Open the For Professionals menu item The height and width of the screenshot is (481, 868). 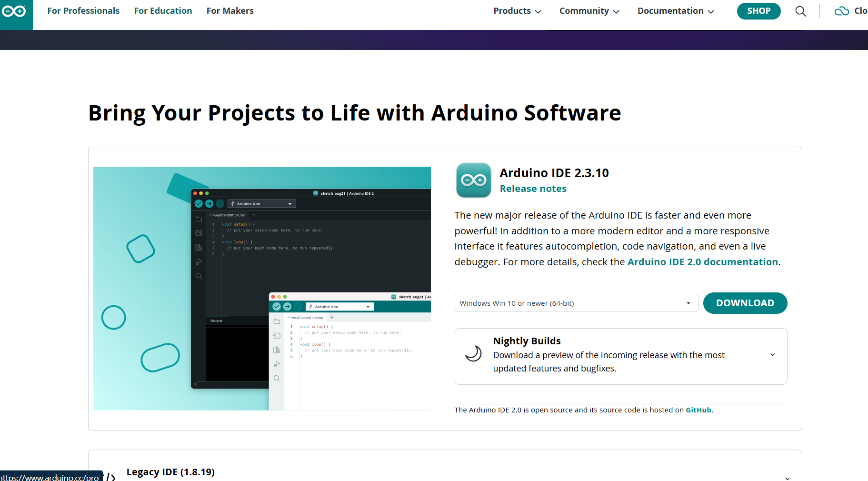(x=83, y=11)
